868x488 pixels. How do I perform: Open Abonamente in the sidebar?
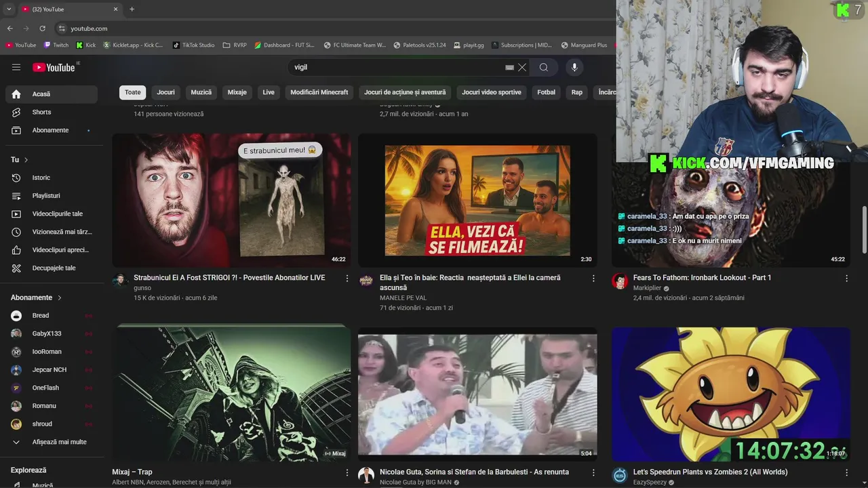52,130
